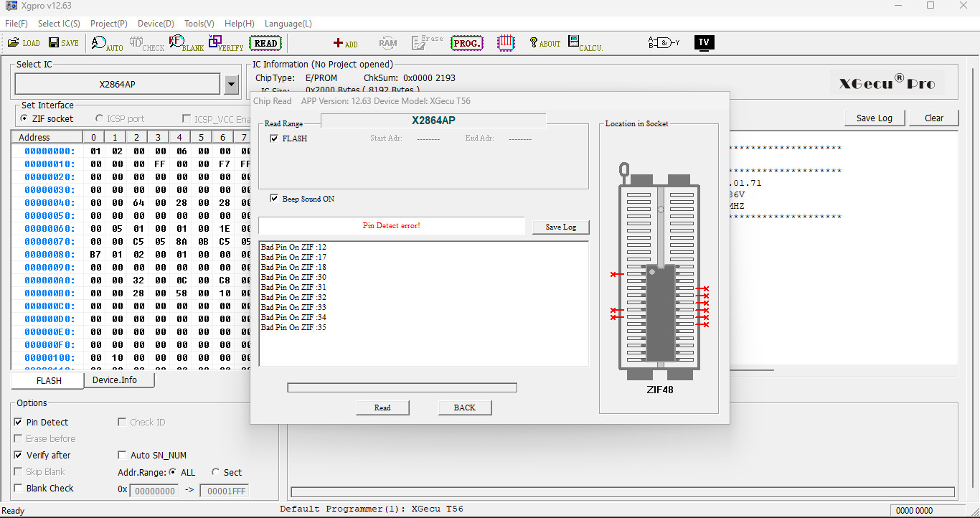Click the LOAD file toolbar icon
Viewport: 980px width, 518px height.
click(24, 43)
